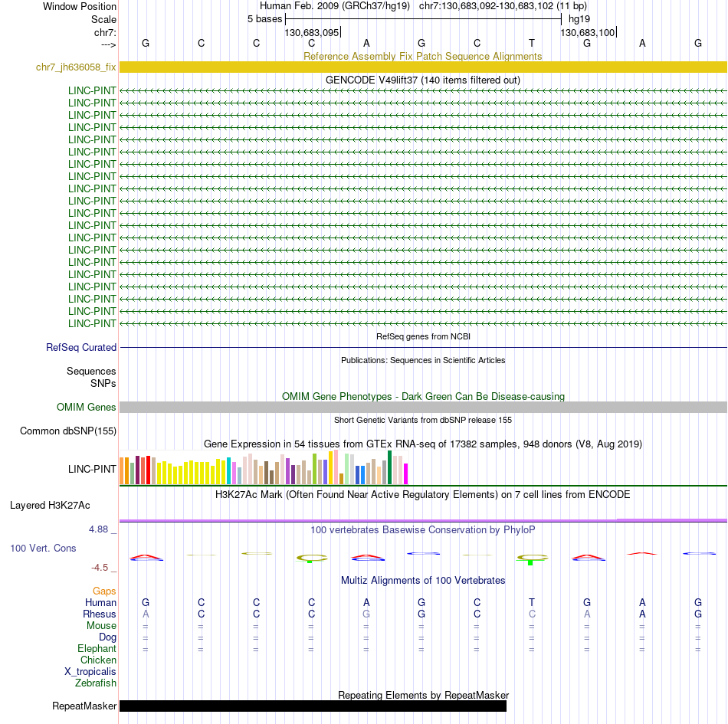728x724 pixels.
Task: Select the Layered H3K27Ac label
Action: (x=50, y=506)
